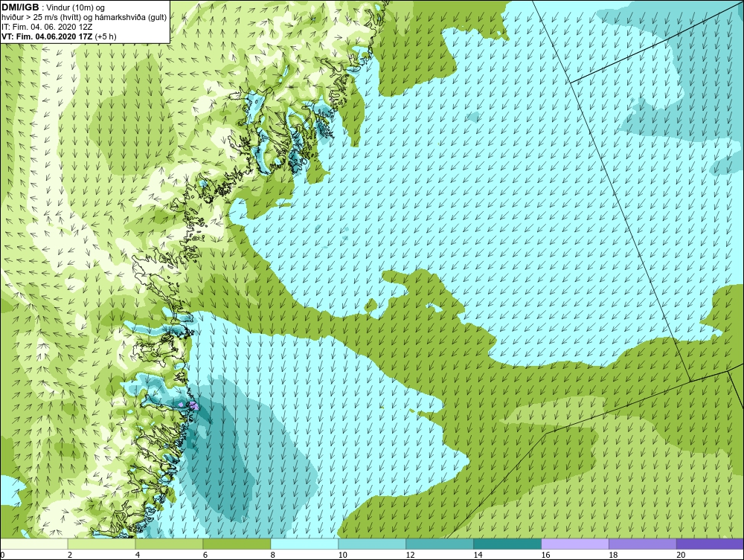Click the above 20 m/s legend band

710,544
